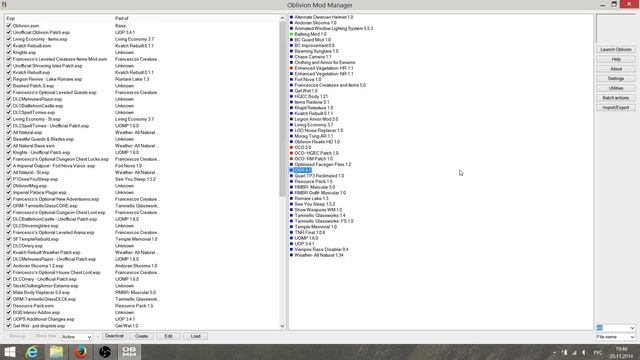Open Internet Explorer from the taskbar
Viewport: 640px width, 360px height.
point(32,352)
